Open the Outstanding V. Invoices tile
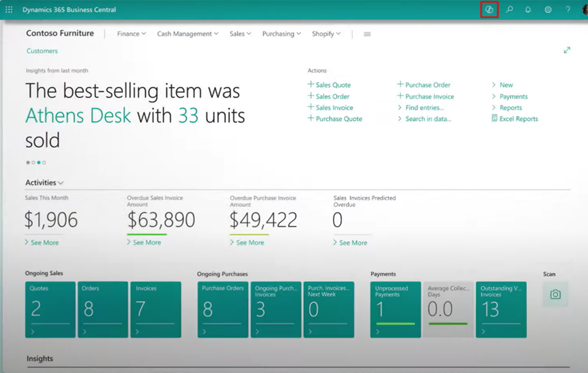 [x=501, y=310]
